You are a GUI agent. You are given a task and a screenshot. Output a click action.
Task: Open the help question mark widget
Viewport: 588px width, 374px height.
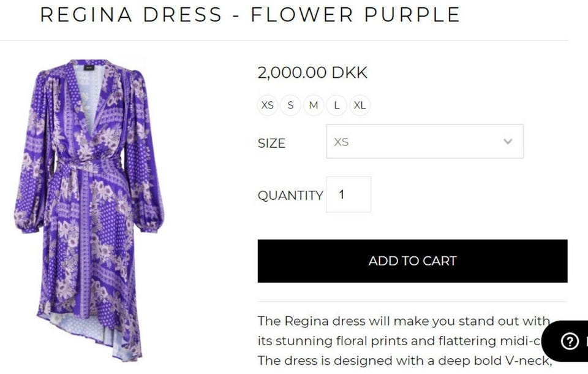tap(570, 342)
